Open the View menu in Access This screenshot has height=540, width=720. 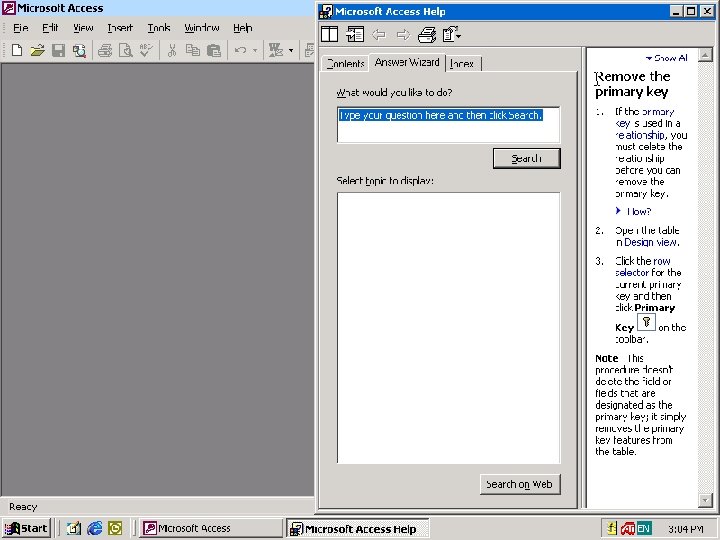[83, 28]
